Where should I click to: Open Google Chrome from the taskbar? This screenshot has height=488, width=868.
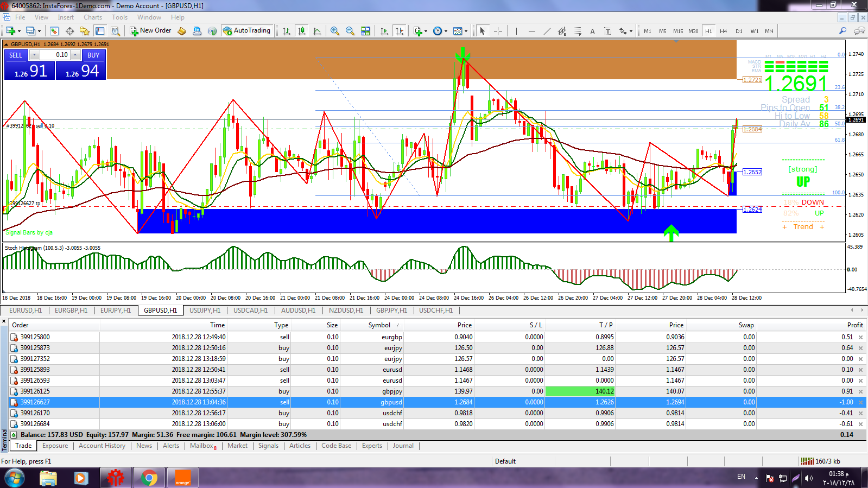pos(149,478)
